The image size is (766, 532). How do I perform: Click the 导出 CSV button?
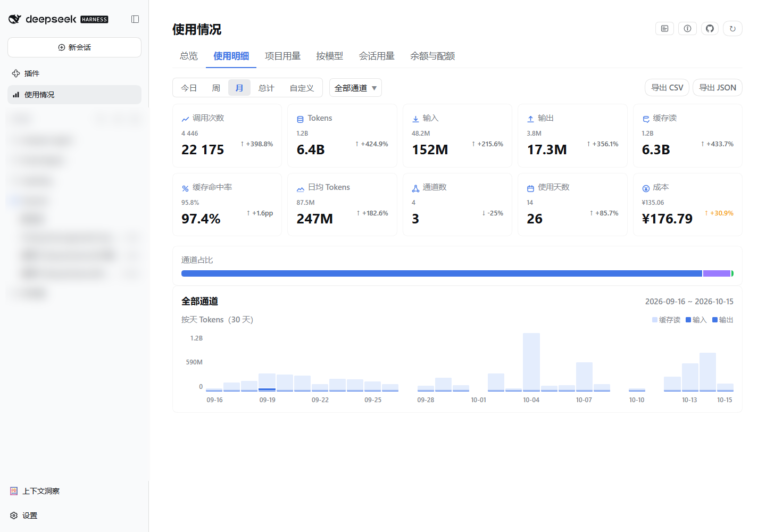667,88
